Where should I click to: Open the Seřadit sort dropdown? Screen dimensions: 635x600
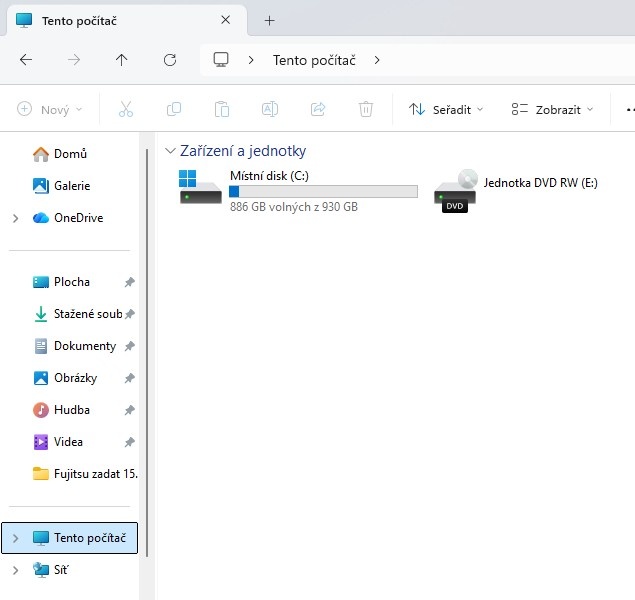[x=446, y=109]
